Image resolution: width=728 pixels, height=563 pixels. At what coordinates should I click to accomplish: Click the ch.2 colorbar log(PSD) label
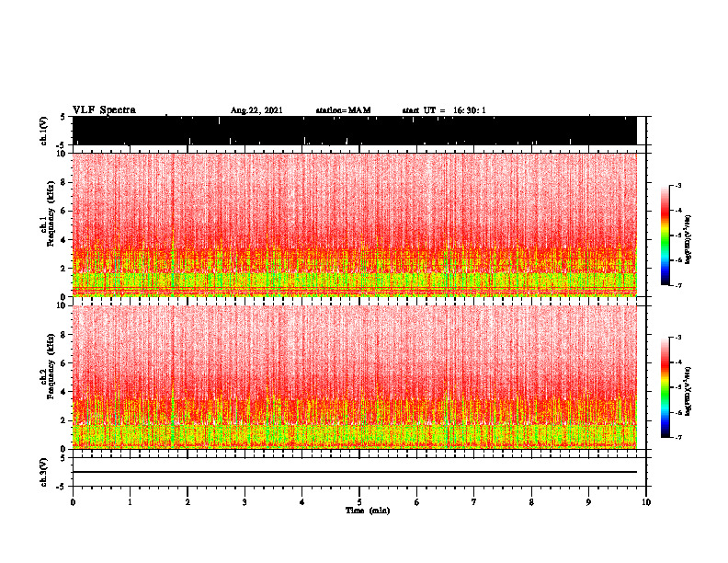pos(688,391)
